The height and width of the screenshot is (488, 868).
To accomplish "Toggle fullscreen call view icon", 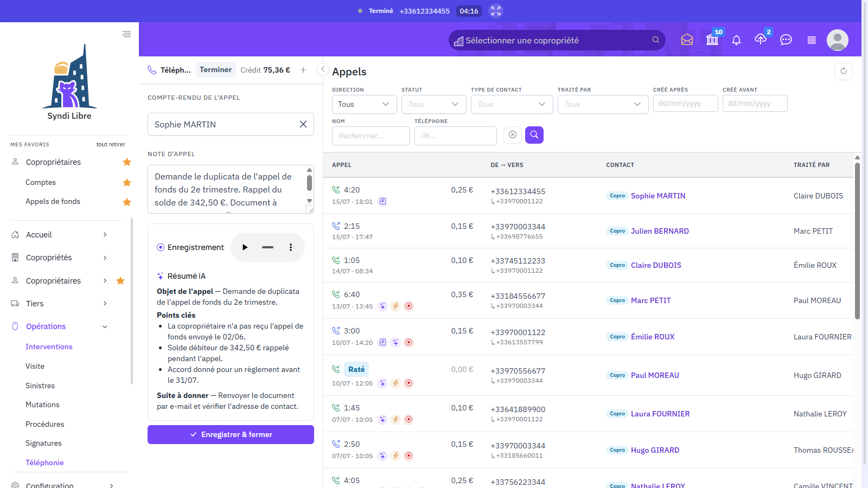I will [x=496, y=11].
